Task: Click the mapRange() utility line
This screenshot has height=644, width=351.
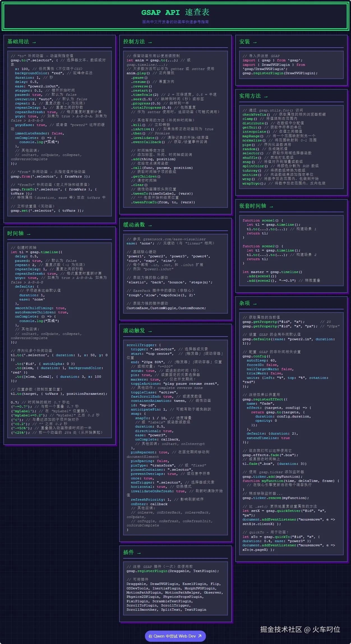Action: 279,136
